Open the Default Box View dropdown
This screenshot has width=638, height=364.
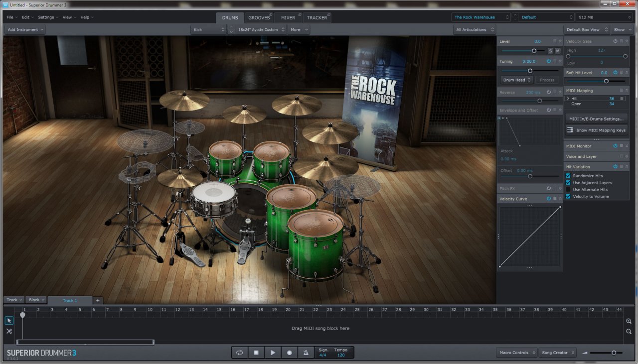point(587,30)
